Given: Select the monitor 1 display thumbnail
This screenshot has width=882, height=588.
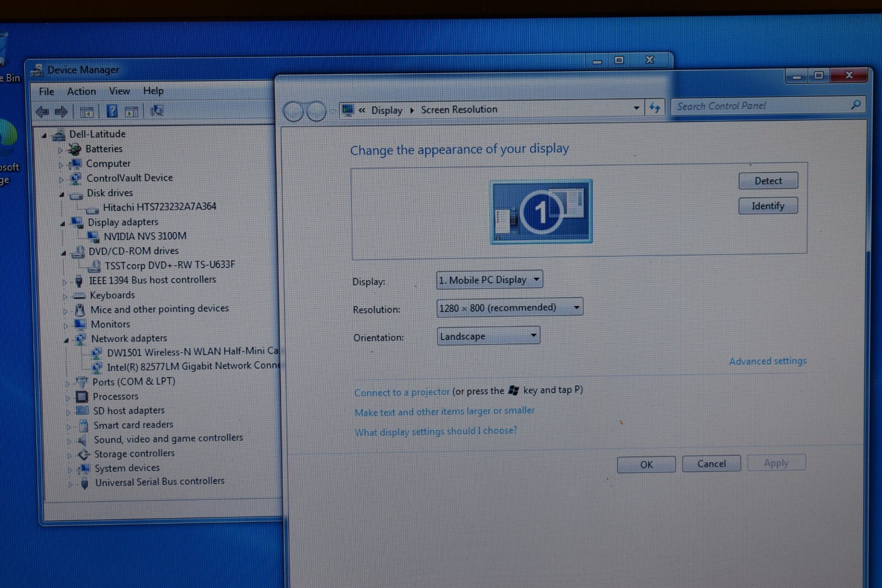Looking at the screenshot, I should point(541,212).
